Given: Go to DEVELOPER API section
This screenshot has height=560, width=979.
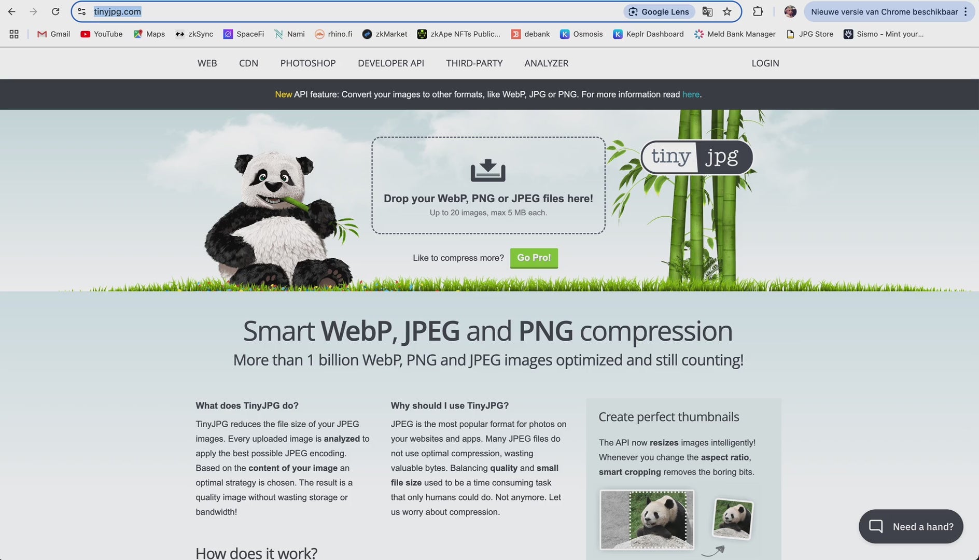Looking at the screenshot, I should pyautogui.click(x=391, y=63).
